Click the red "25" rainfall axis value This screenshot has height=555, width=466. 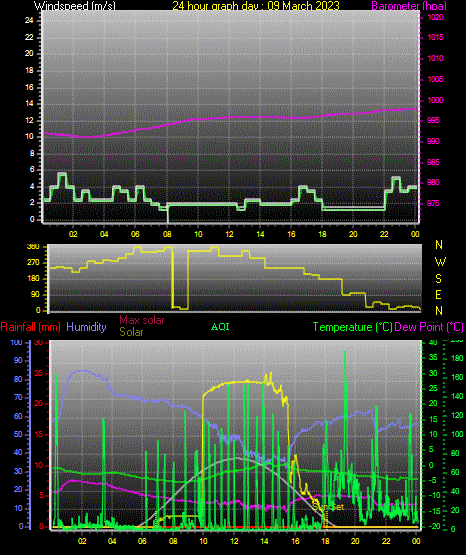[39, 373]
